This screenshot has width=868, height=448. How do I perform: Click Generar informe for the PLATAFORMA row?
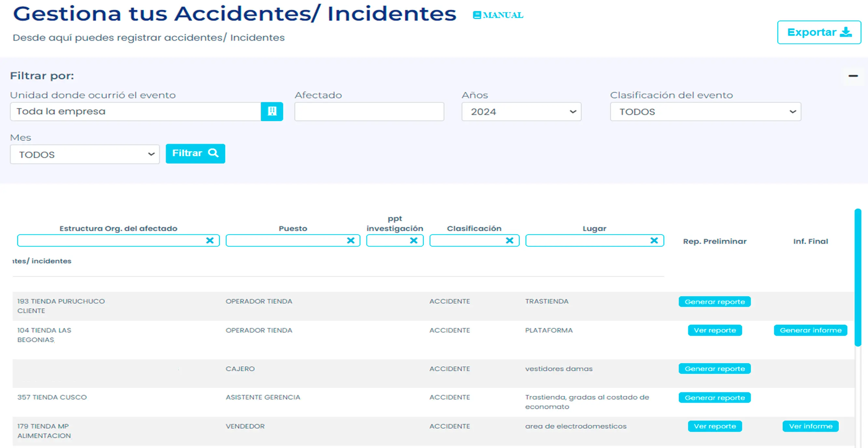tap(810, 331)
